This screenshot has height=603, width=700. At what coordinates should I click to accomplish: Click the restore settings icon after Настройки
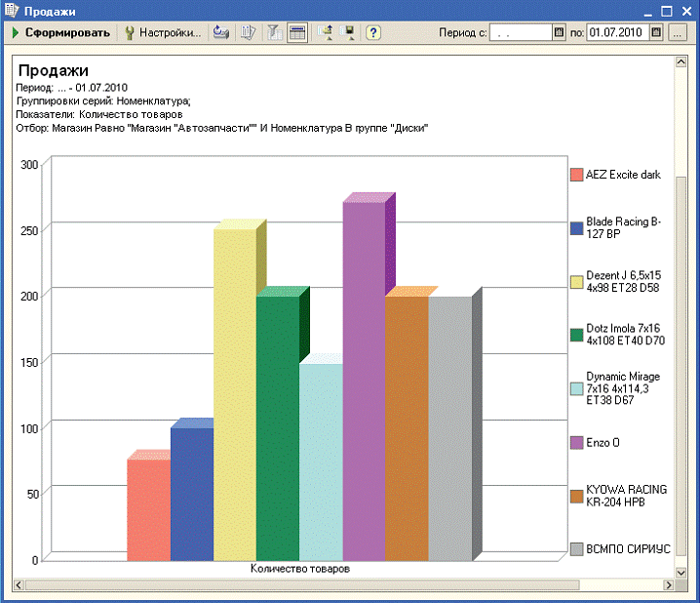point(221,32)
